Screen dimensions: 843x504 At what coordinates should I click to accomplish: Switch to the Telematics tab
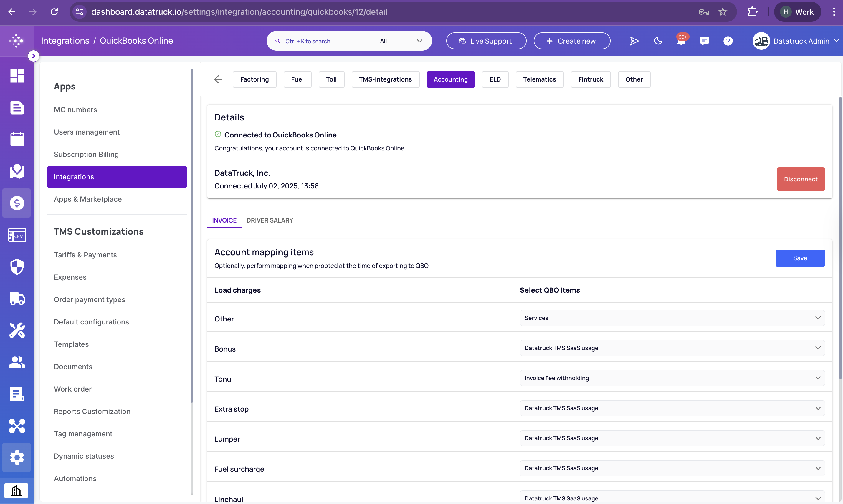click(x=540, y=79)
